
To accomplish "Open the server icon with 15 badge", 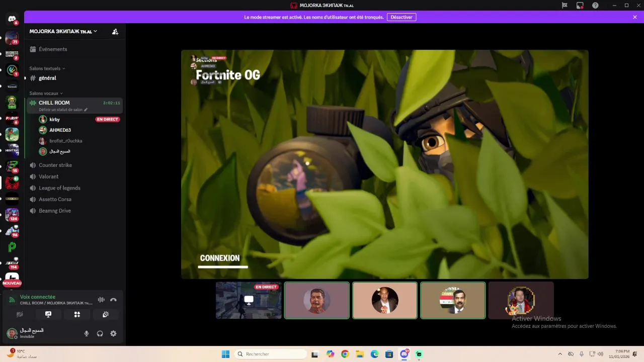I will (x=12, y=166).
